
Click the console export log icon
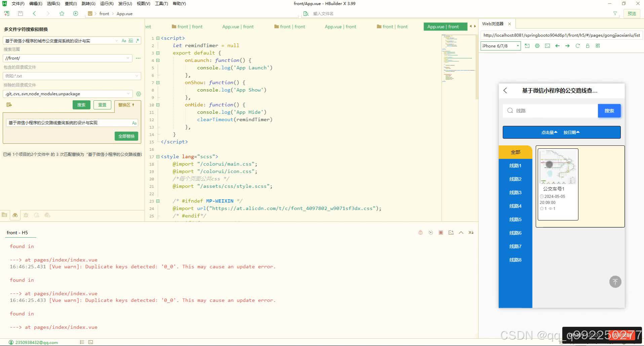[451, 233]
